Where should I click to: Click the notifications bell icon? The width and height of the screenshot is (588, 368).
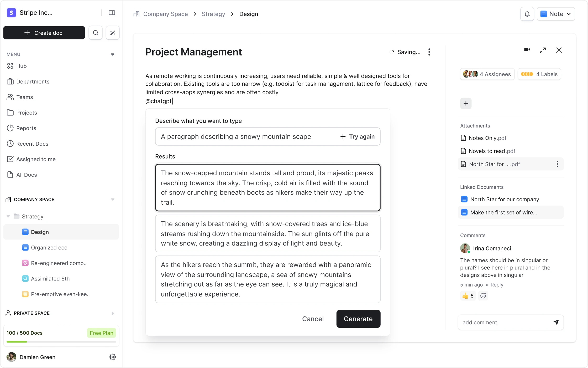click(527, 14)
